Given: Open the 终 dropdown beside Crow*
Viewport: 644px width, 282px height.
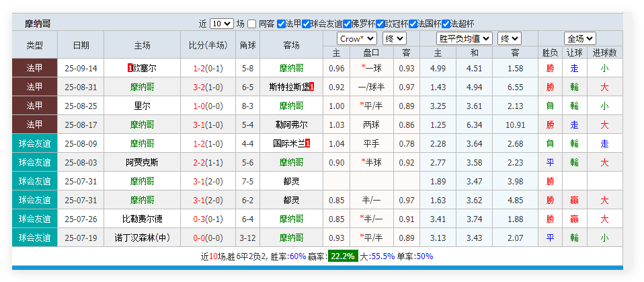Looking at the screenshot, I should coord(394,38).
